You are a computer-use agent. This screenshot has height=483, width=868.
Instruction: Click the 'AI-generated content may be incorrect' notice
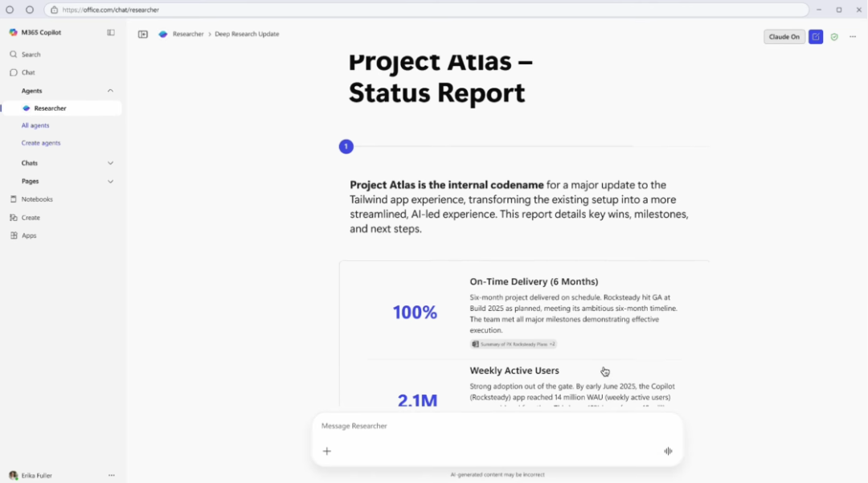[x=497, y=475]
